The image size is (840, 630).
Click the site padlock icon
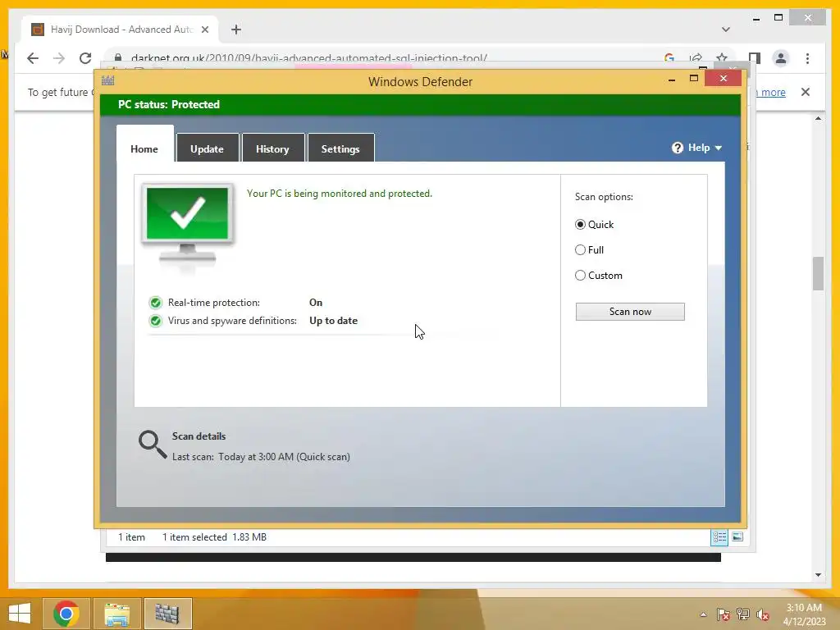[x=118, y=58]
